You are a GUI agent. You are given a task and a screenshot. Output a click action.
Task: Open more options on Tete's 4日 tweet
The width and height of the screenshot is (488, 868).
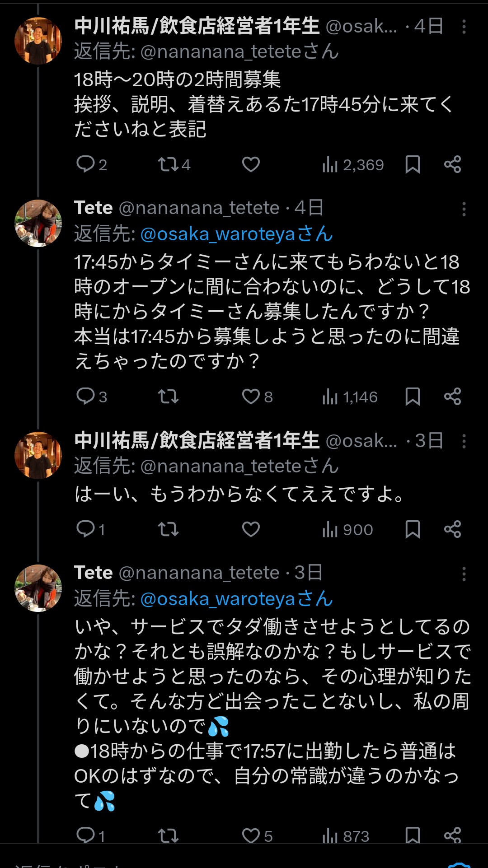(464, 209)
